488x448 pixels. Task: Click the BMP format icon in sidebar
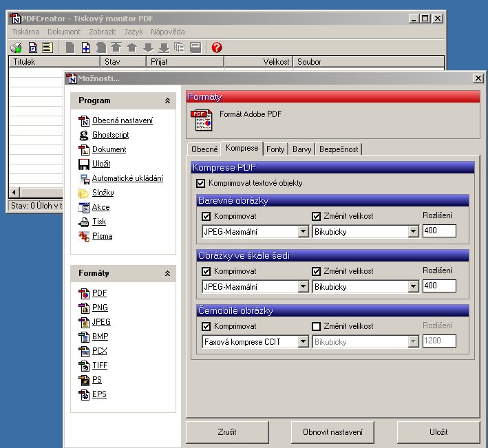[84, 337]
